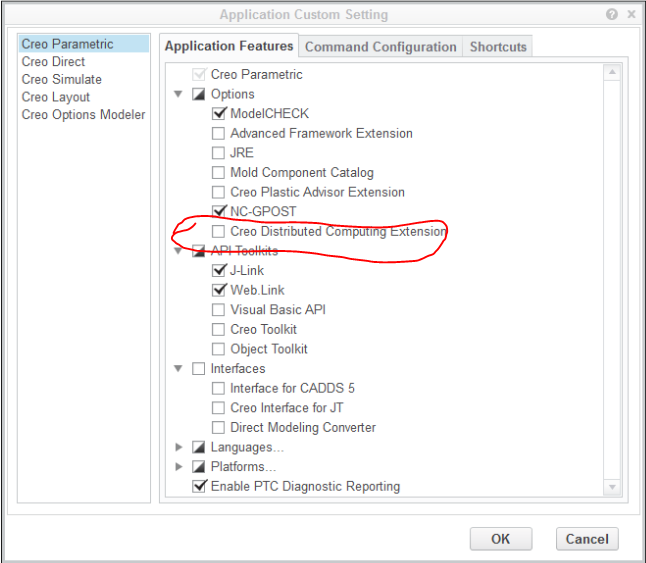Expand the Platforms group arrow

point(178,466)
